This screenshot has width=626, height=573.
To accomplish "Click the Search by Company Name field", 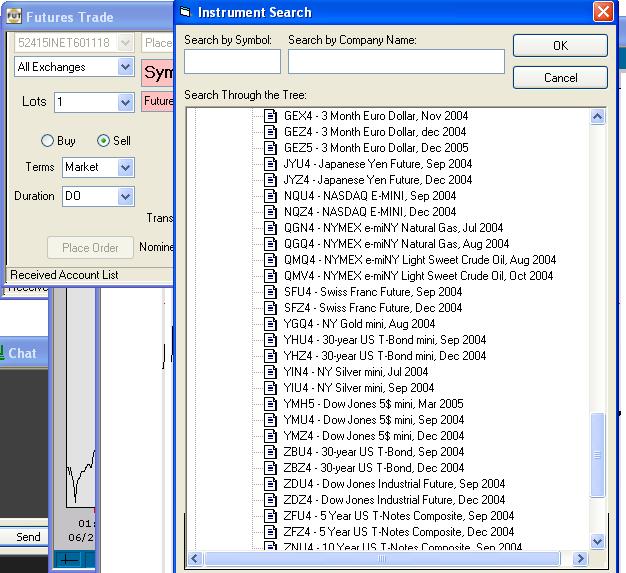I will coord(396,61).
